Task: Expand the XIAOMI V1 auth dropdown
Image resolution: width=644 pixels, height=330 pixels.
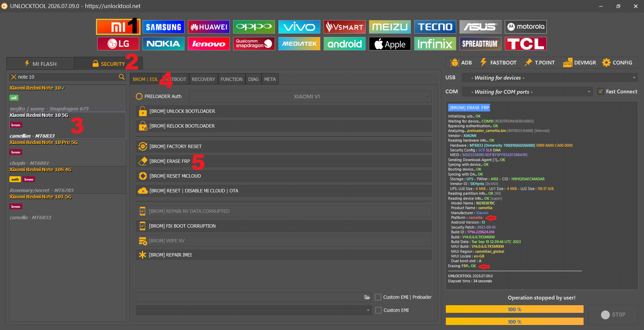Action: coord(310,96)
